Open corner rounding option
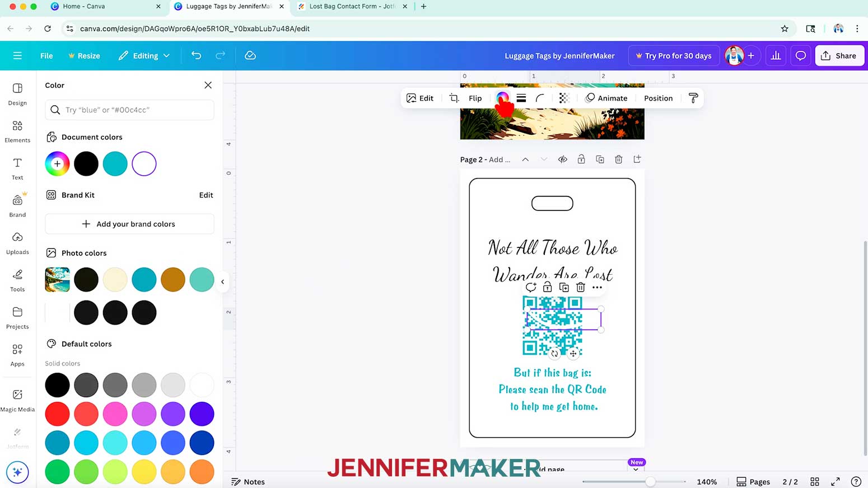 540,98
